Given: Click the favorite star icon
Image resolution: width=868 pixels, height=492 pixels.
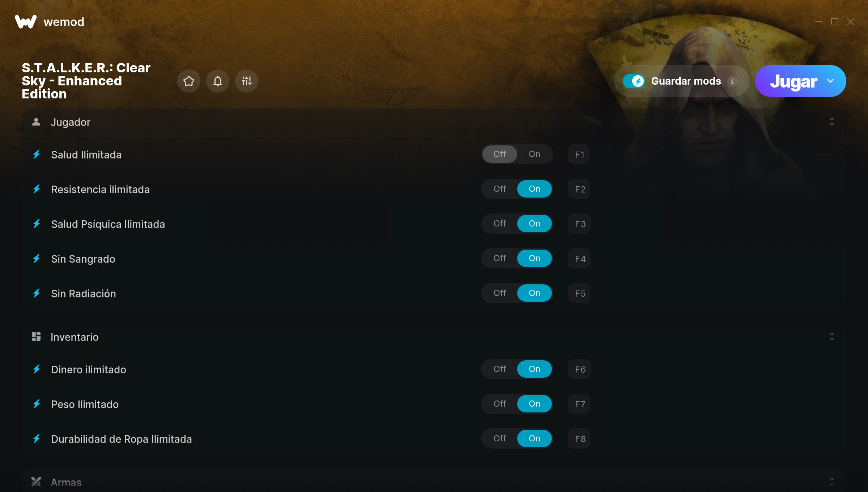Looking at the screenshot, I should (189, 81).
